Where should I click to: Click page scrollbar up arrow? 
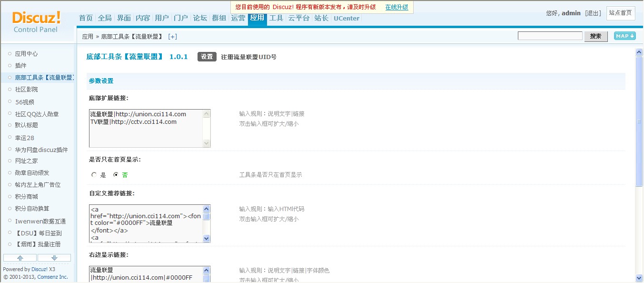click(639, 52)
